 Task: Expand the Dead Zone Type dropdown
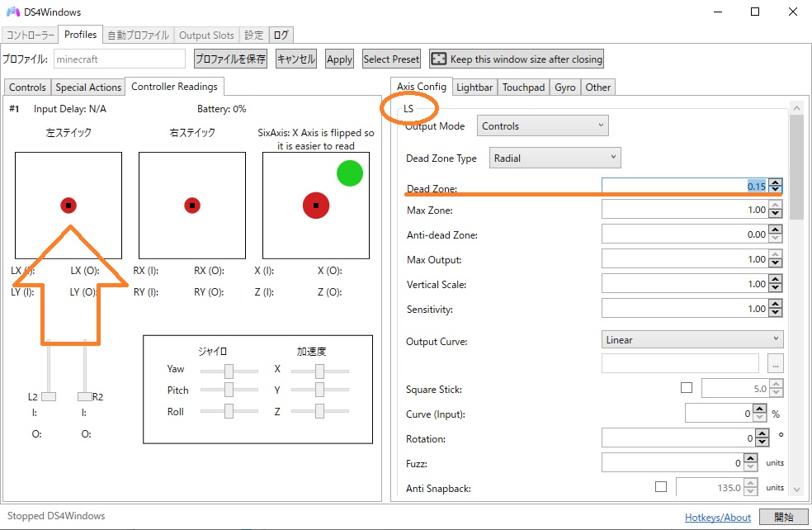click(x=555, y=158)
